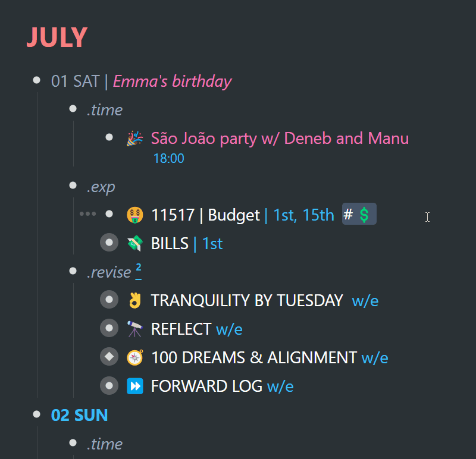
Task: Click the 18:00 time text
Action: (x=169, y=158)
